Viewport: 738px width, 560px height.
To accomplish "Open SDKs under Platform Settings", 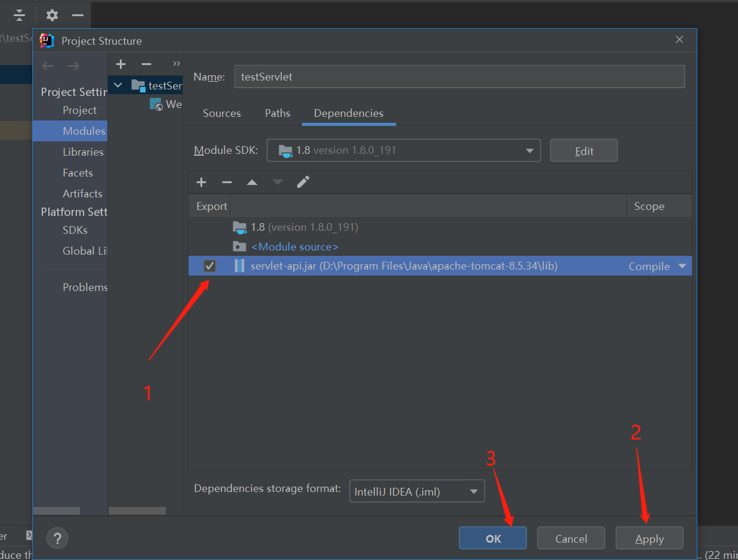I will tap(75, 230).
